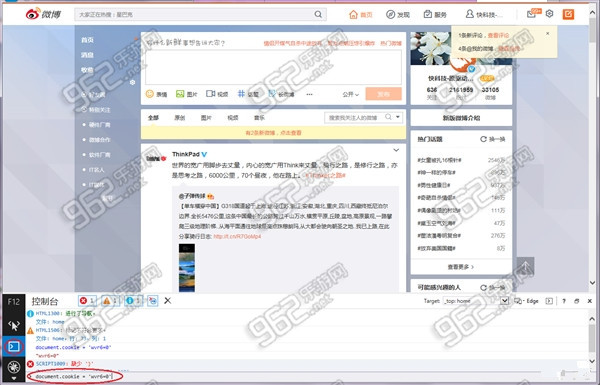Viewport: 600px width, 385px height.
Task: Open the Debugger bug icon in F12 sidebar
Action: click(14, 367)
